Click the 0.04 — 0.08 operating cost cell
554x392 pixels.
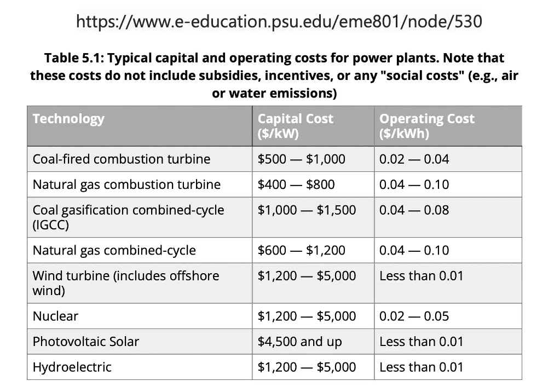pyautogui.click(x=414, y=210)
